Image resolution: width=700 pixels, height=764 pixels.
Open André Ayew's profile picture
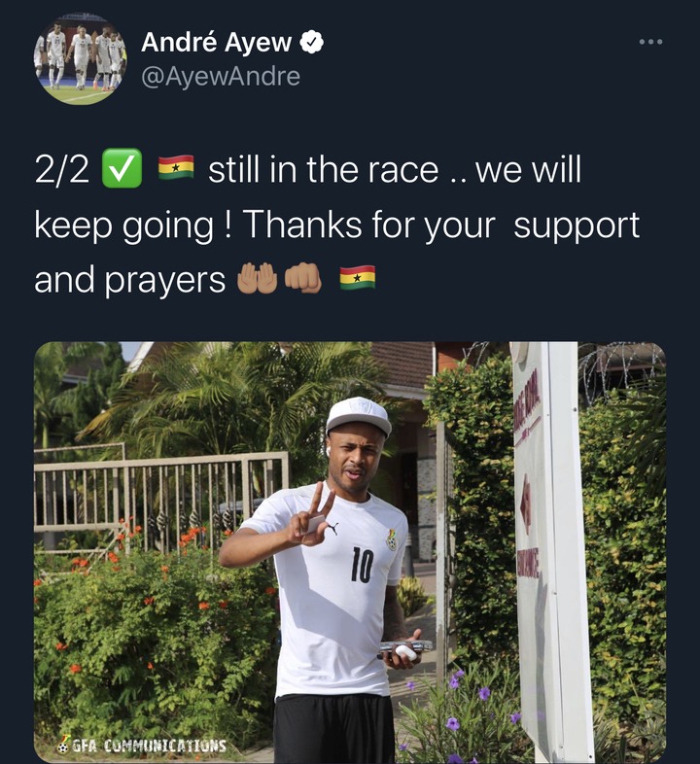(80, 59)
